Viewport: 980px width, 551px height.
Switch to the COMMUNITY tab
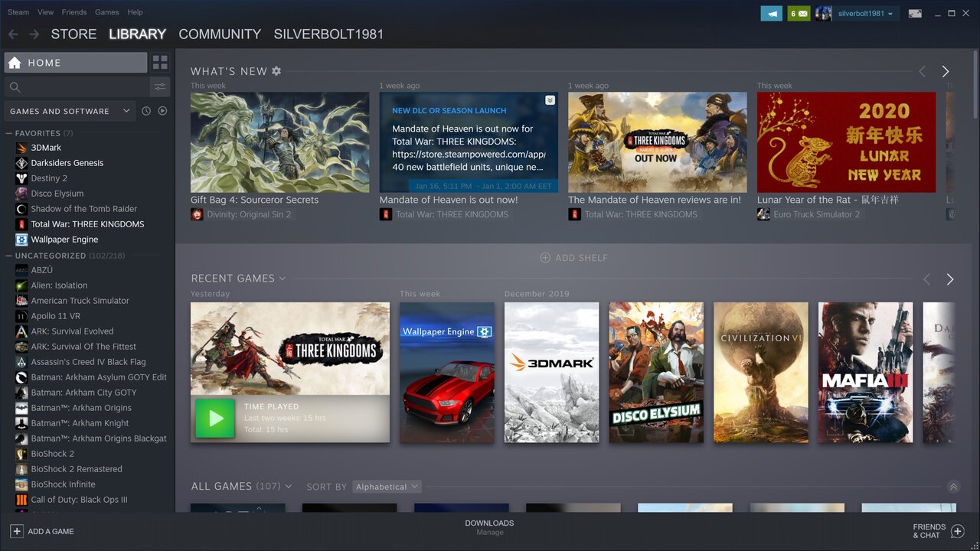point(220,34)
